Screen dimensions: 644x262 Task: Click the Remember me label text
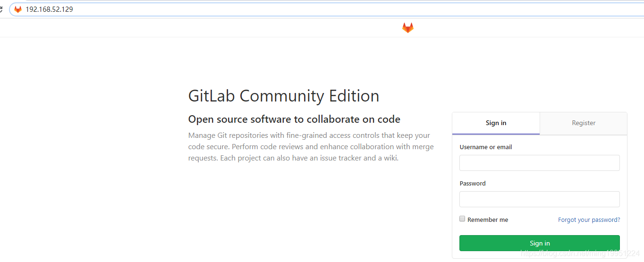tap(488, 220)
